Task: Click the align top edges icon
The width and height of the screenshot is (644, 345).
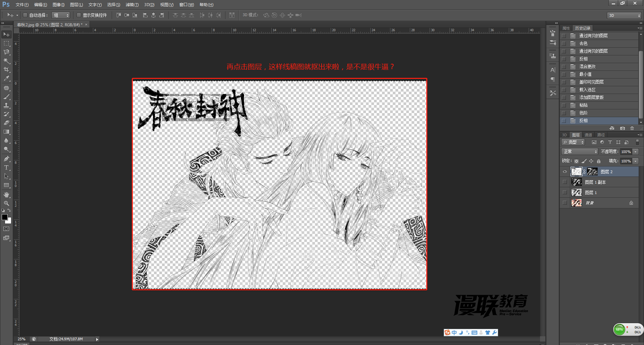Action: pyautogui.click(x=119, y=15)
